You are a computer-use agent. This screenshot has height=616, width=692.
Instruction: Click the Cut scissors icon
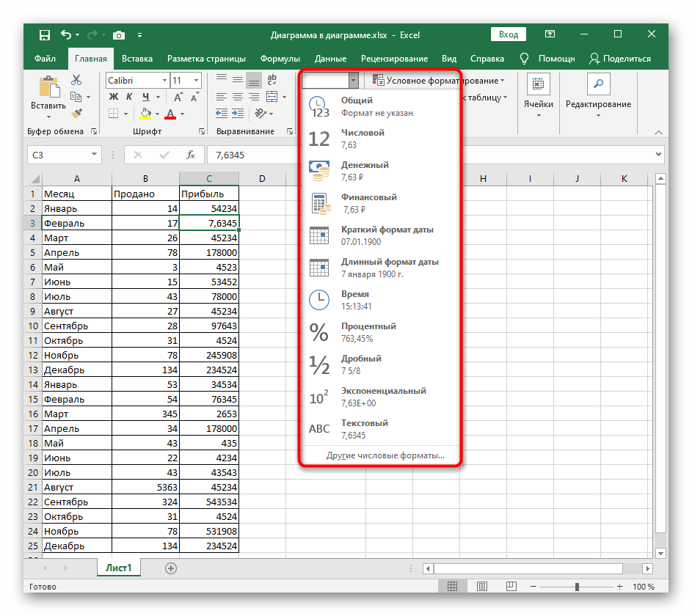(76, 80)
